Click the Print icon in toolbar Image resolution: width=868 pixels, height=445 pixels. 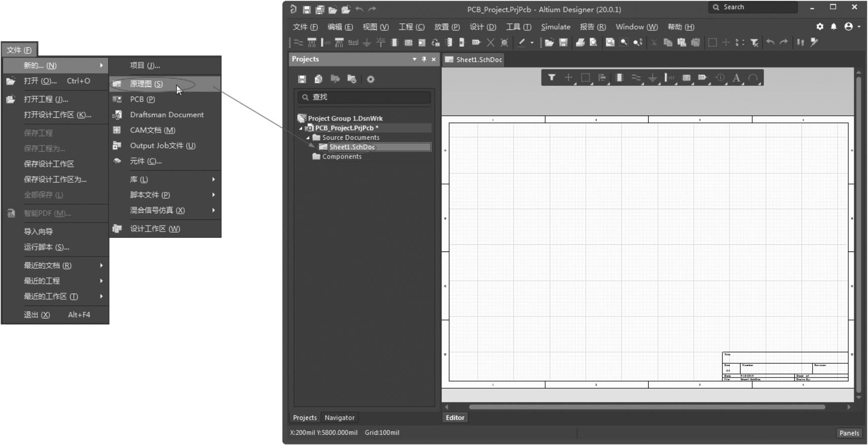(x=580, y=43)
